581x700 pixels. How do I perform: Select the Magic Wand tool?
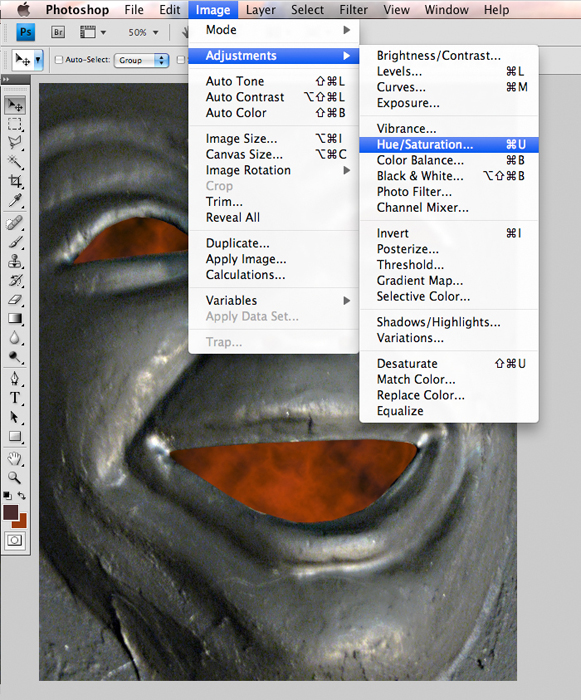[15, 162]
